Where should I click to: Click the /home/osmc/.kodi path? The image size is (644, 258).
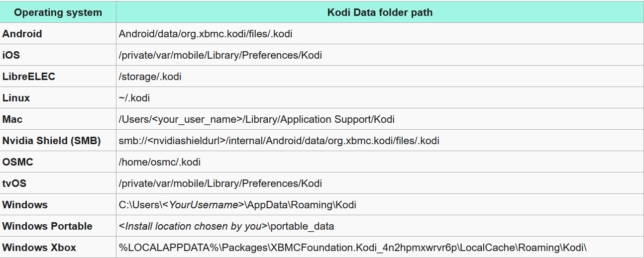(160, 162)
